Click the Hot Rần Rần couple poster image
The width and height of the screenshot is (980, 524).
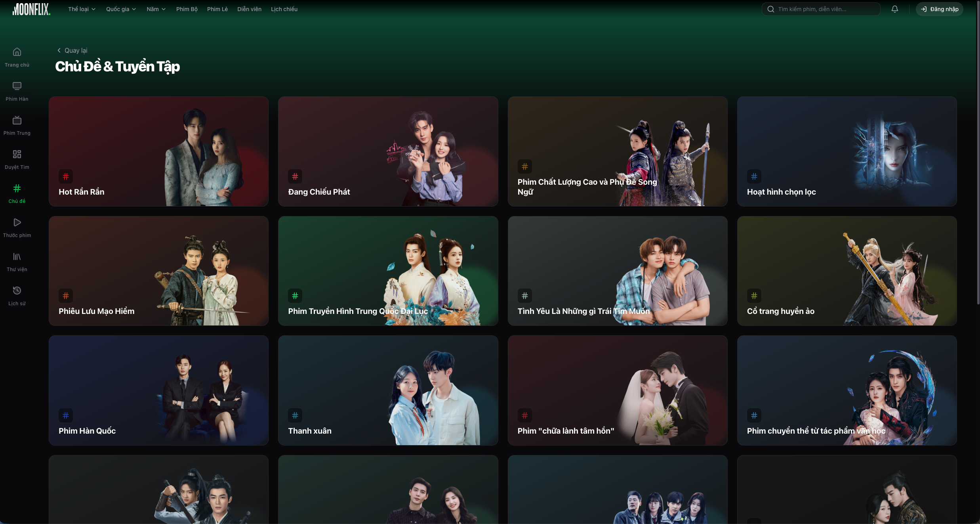tap(204, 157)
